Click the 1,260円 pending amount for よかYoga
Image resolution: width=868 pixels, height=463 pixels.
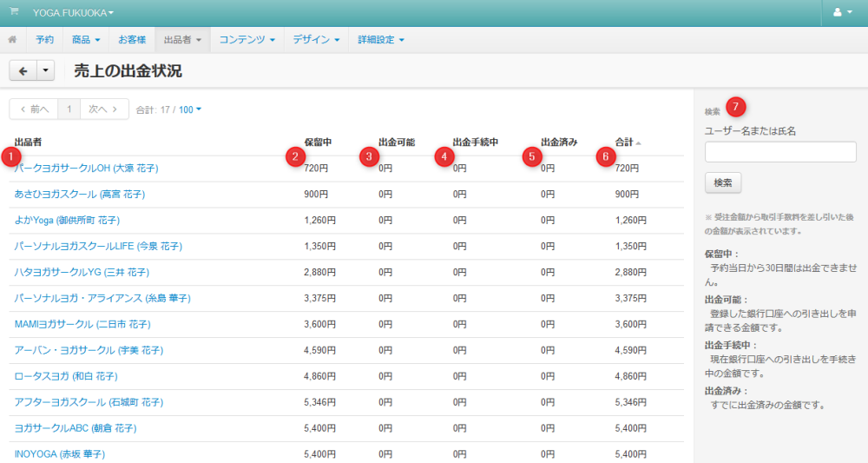point(319,221)
